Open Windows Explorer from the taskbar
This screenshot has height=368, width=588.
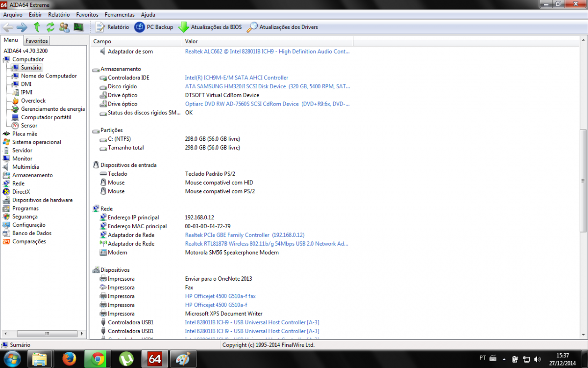(40, 359)
